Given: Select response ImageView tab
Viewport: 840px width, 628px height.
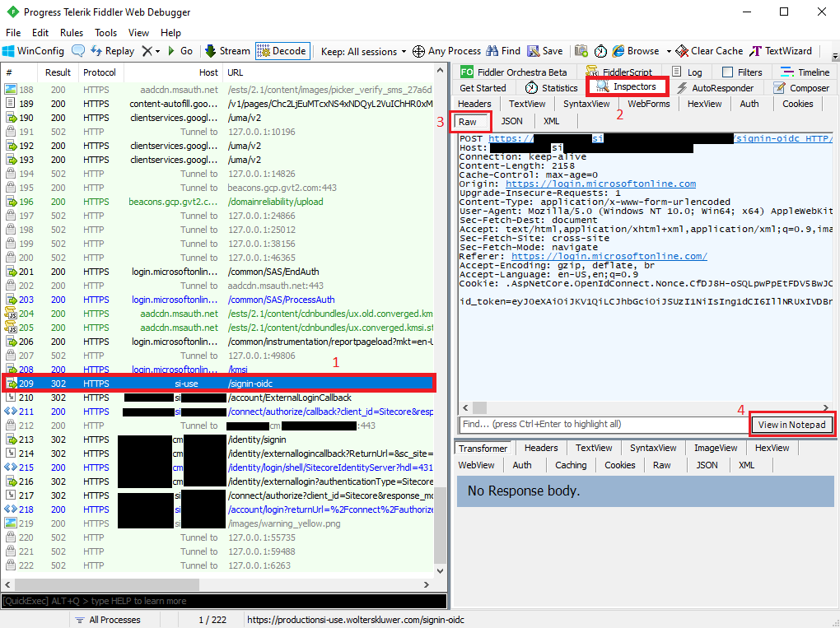Looking at the screenshot, I should click(x=715, y=448).
